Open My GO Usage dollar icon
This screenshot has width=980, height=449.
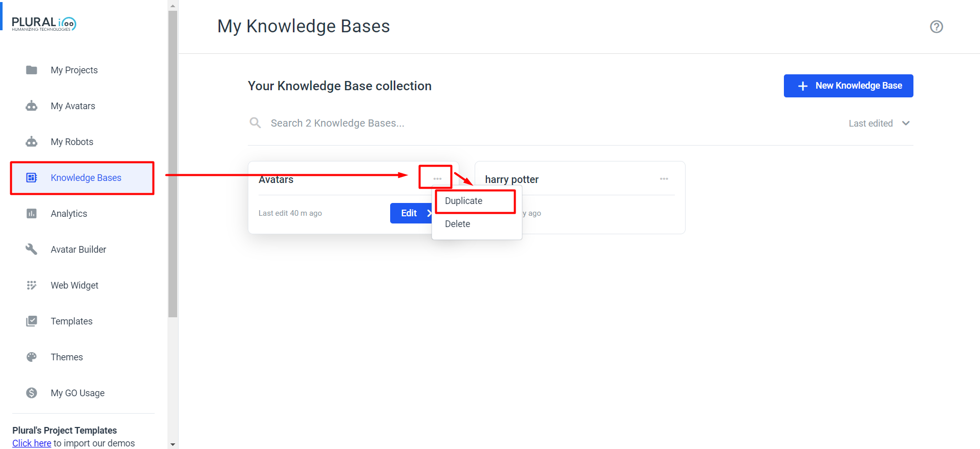pos(32,393)
